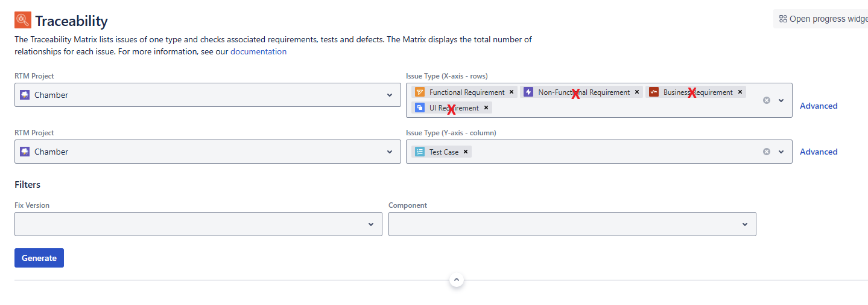Click the Traceability logo icon
This screenshot has width=868, height=305.
tap(23, 21)
